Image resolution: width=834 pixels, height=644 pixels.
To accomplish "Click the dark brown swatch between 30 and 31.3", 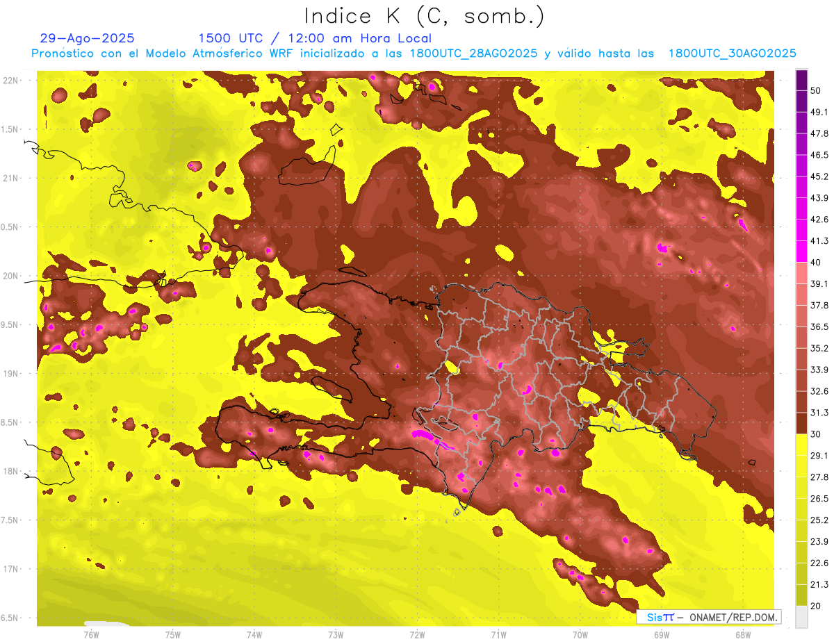I will [x=801, y=423].
